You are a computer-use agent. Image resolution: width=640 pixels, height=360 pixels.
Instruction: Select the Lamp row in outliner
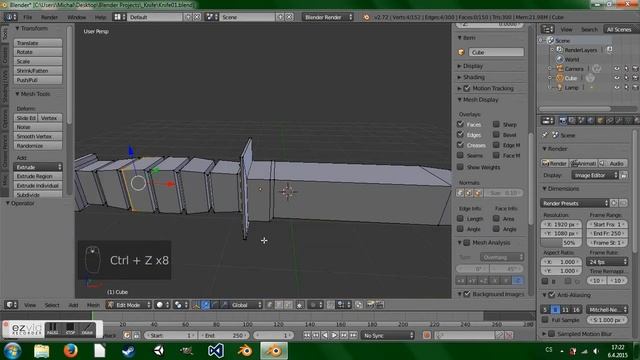point(571,87)
